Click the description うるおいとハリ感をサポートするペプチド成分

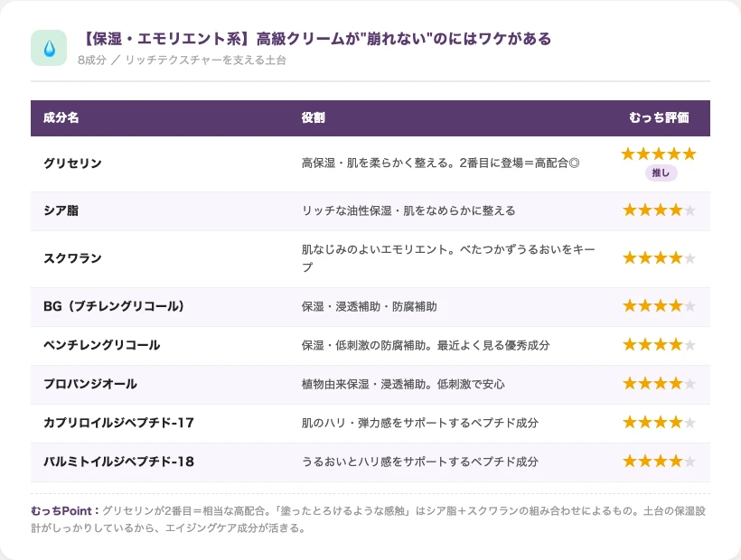pos(419,462)
